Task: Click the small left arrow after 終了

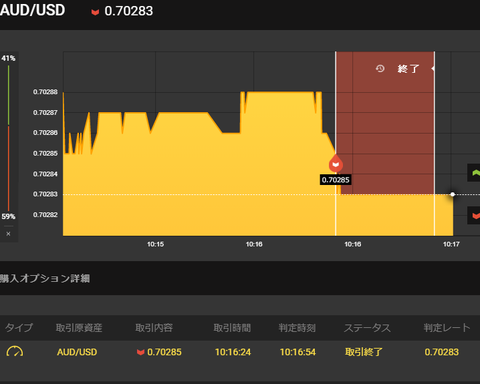Action: point(433,69)
